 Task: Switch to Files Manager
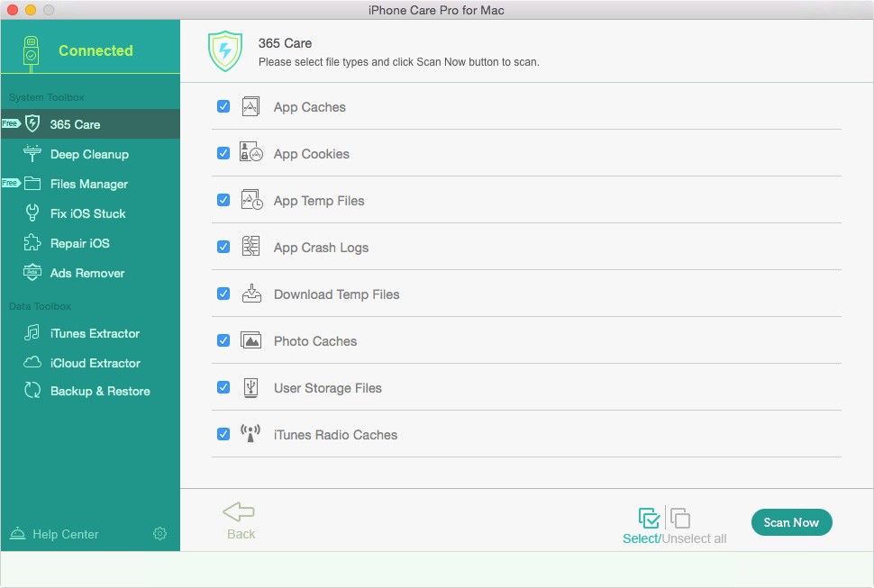90,183
